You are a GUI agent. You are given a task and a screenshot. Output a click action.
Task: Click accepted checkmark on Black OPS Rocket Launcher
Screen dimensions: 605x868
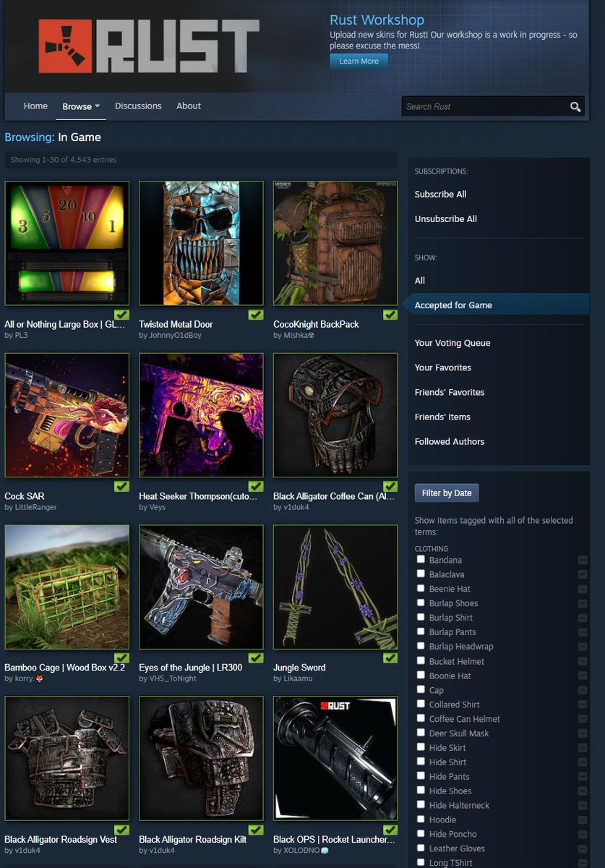(390, 830)
